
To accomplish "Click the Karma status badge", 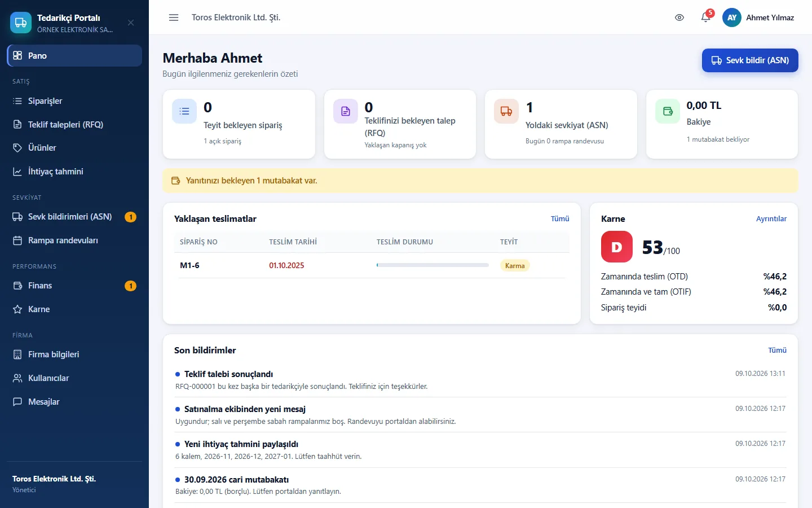I will click(x=515, y=266).
